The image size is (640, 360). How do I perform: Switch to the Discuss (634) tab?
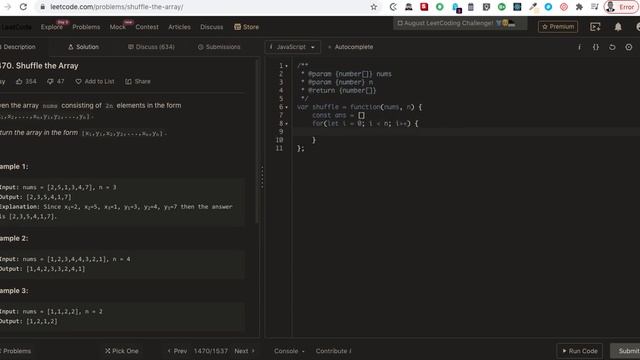tap(151, 47)
